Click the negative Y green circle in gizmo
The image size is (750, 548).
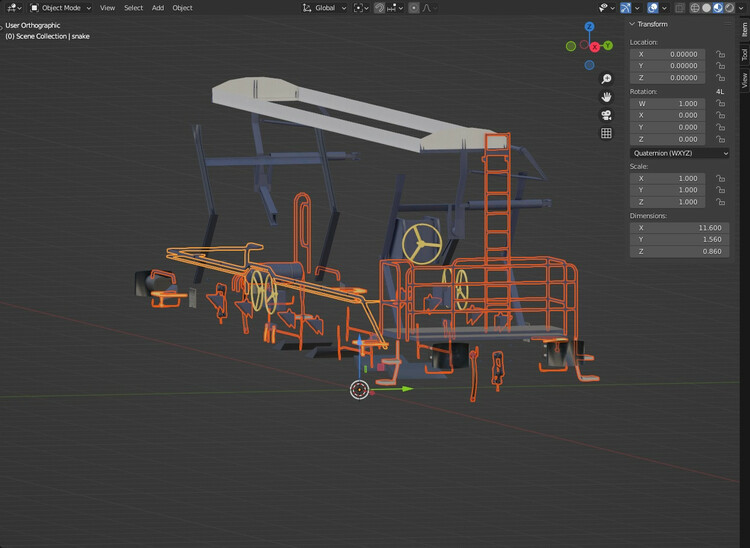point(571,46)
